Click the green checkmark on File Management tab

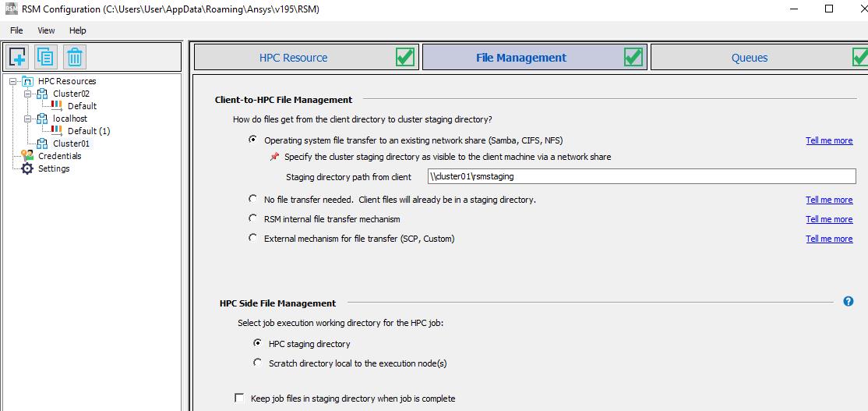633,57
